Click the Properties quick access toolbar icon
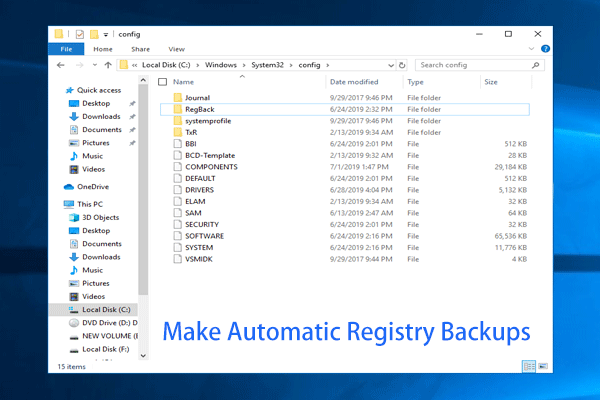 pyautogui.click(x=80, y=34)
